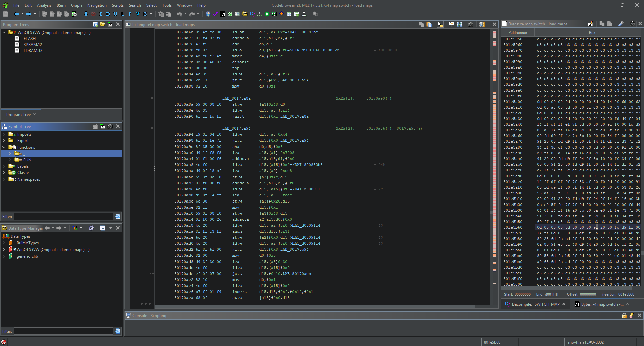Viewport: 644px width, 346px height.
Task: Click the green Run script play icon
Action: pos(267,14)
